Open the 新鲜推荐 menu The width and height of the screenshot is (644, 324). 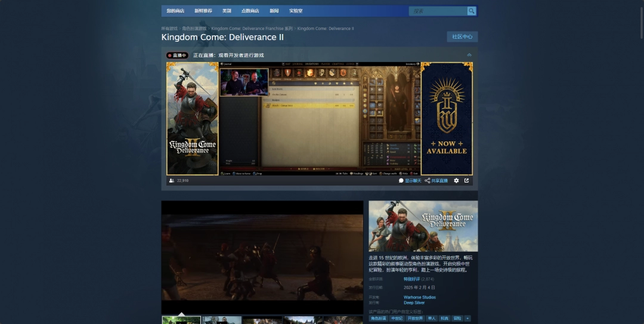203,11
